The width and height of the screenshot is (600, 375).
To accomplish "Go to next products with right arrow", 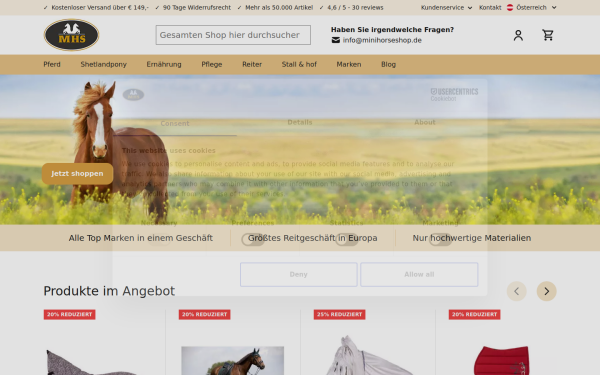I will click(546, 291).
